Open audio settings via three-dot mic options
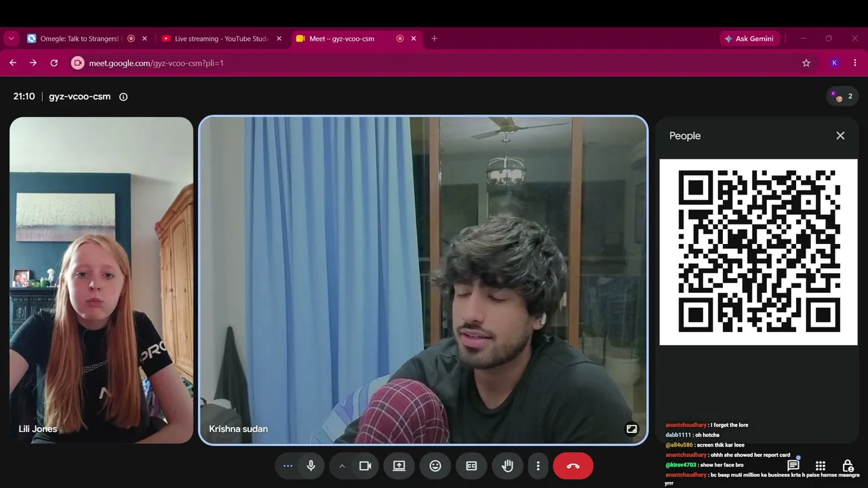Viewport: 868px width, 488px height. (x=288, y=466)
